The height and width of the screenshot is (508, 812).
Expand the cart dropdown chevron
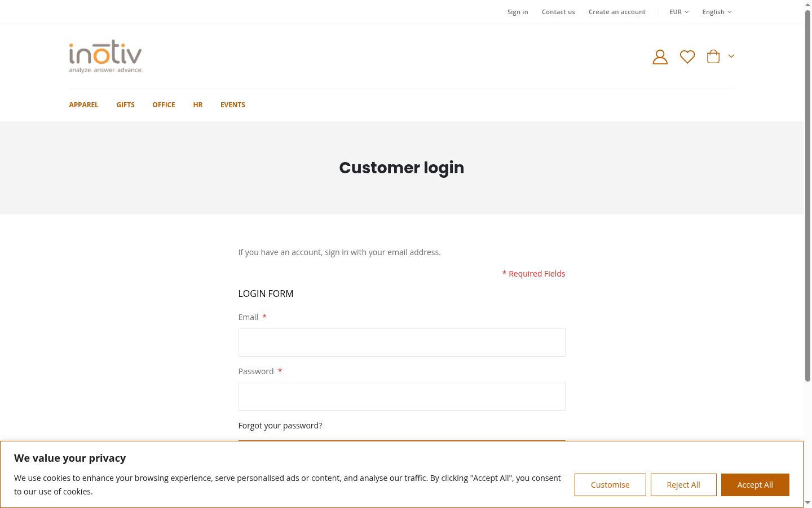tap(731, 56)
